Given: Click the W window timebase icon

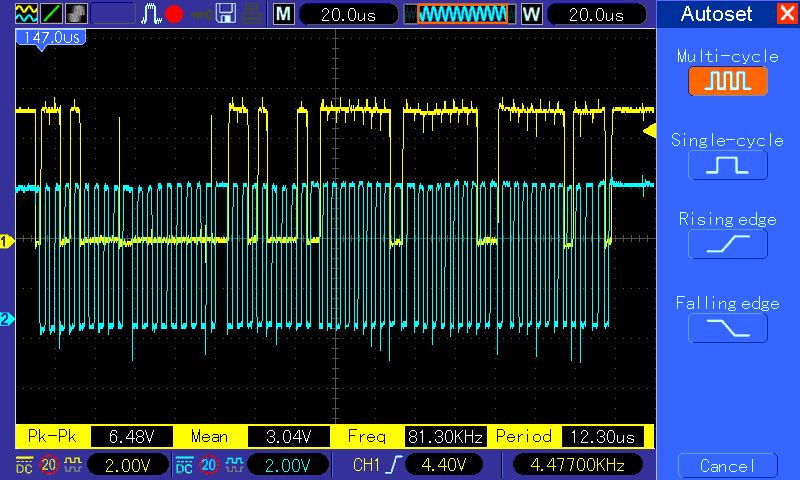Looking at the screenshot, I should pos(531,14).
